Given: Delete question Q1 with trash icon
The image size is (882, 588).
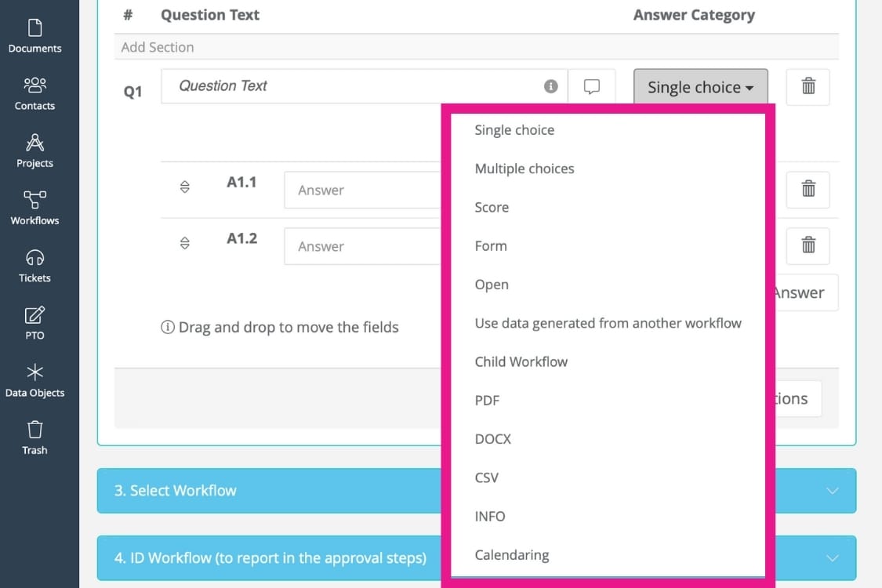Looking at the screenshot, I should [x=808, y=86].
